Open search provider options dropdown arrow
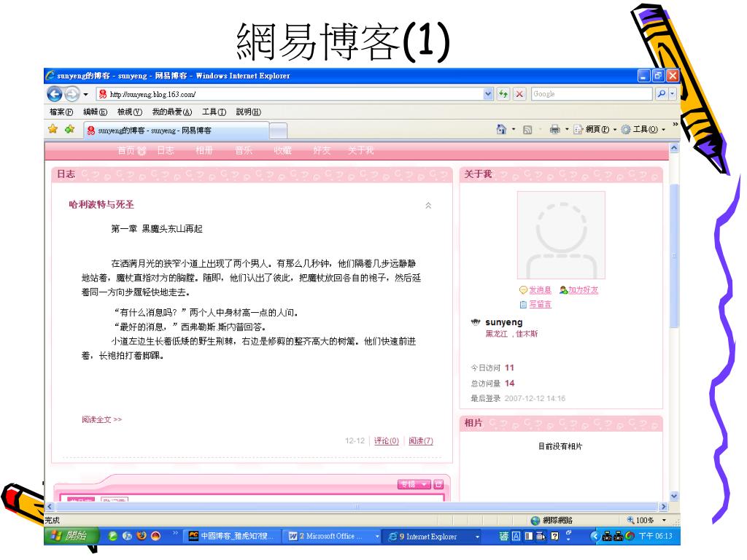 (672, 94)
